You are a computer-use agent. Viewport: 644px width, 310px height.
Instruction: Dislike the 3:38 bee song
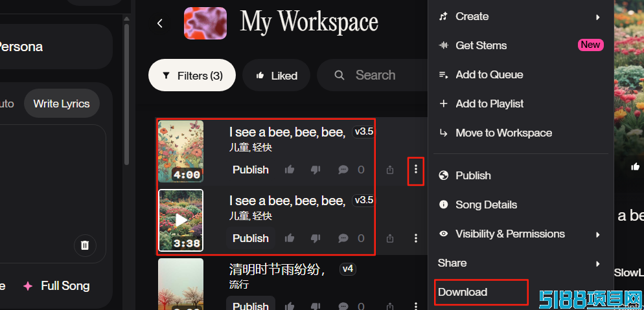316,238
